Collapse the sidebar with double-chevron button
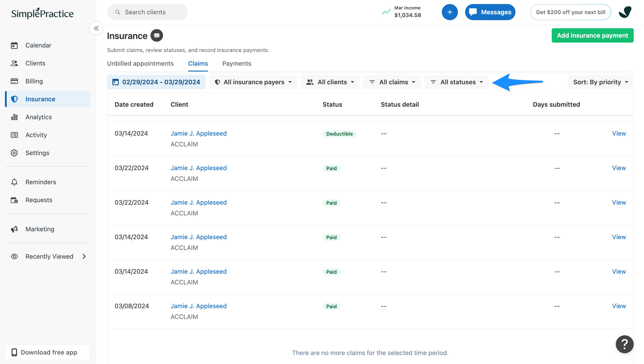 pyautogui.click(x=96, y=28)
